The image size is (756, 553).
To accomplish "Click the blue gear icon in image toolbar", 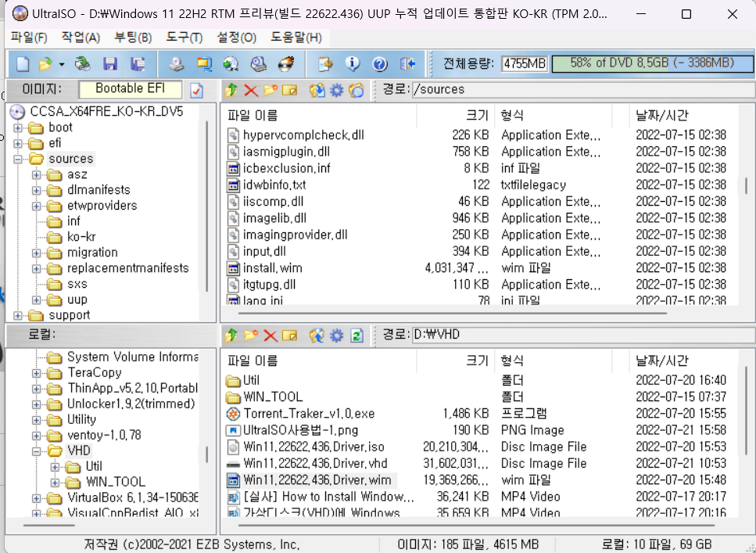I will pos(336,90).
